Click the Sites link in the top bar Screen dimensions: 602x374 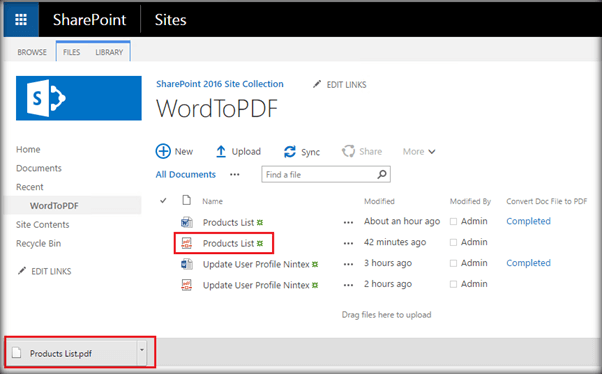[x=170, y=20]
